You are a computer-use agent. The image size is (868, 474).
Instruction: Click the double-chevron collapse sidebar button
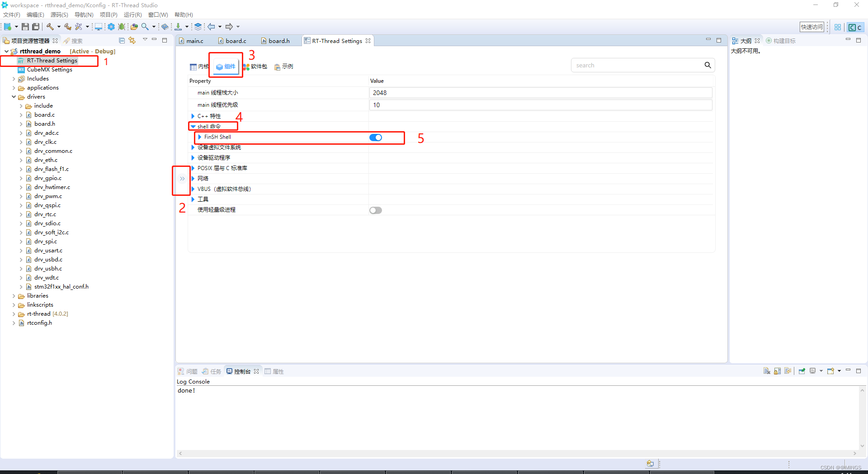pos(182,179)
